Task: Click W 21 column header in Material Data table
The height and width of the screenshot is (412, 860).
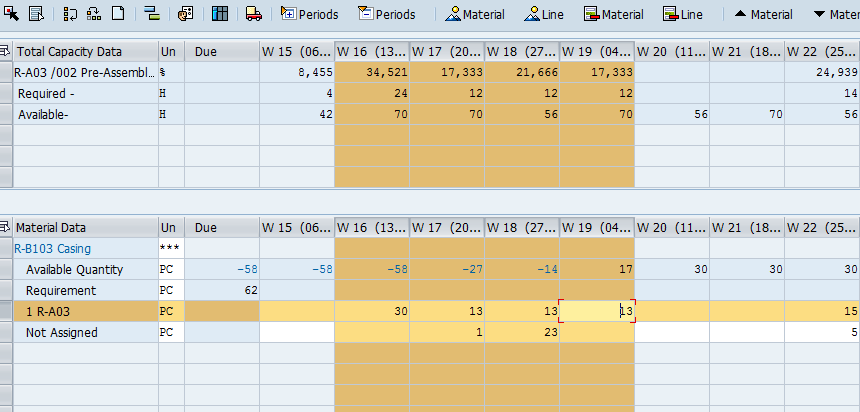Action: (747, 227)
